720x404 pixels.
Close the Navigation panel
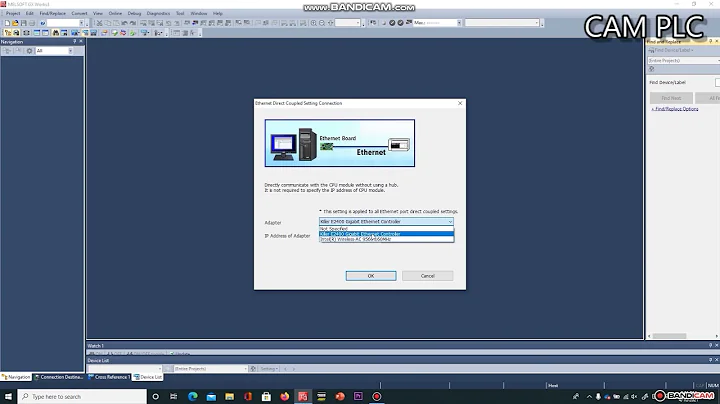[81, 41]
